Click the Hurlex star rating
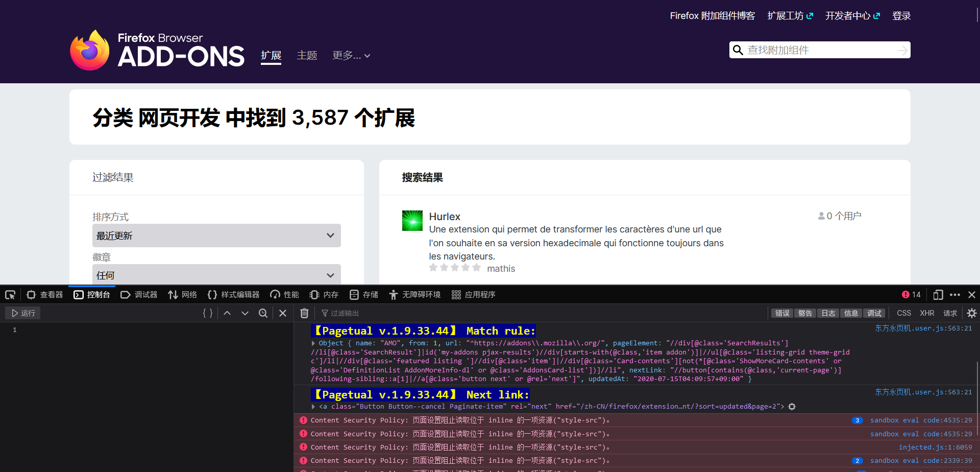This screenshot has height=472, width=980. coord(455,267)
